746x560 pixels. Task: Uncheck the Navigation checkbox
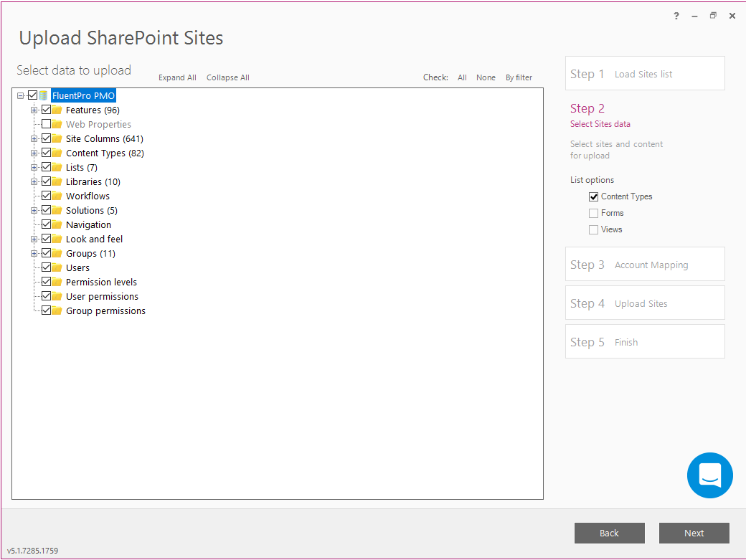point(46,224)
